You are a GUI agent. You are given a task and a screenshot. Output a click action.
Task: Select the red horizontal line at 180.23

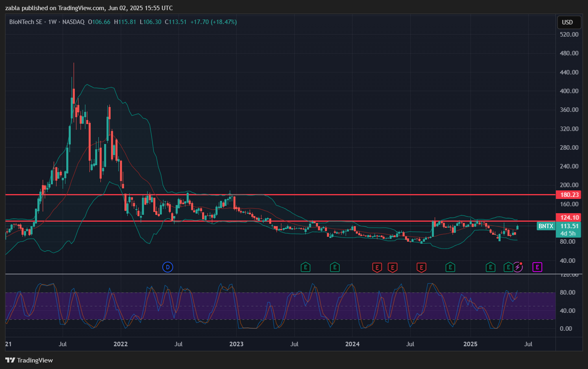tap(281, 195)
